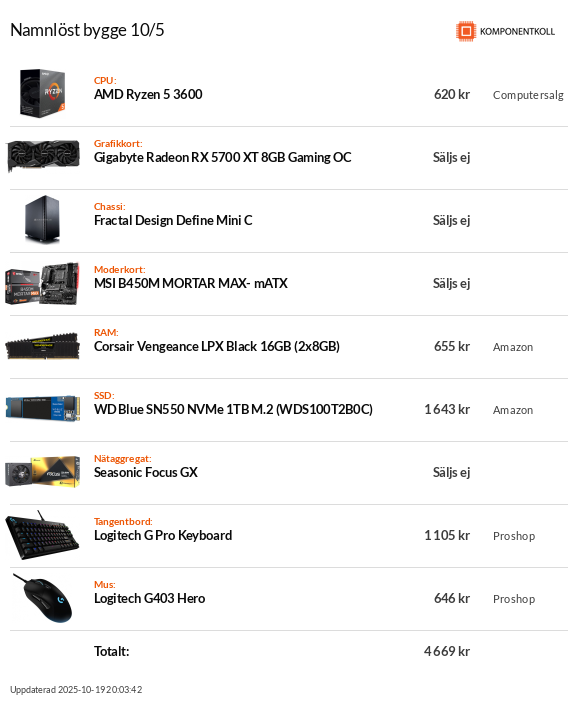The height and width of the screenshot is (703, 577).
Task: Open the Proshop link for the G403 mouse
Action: 514,599
